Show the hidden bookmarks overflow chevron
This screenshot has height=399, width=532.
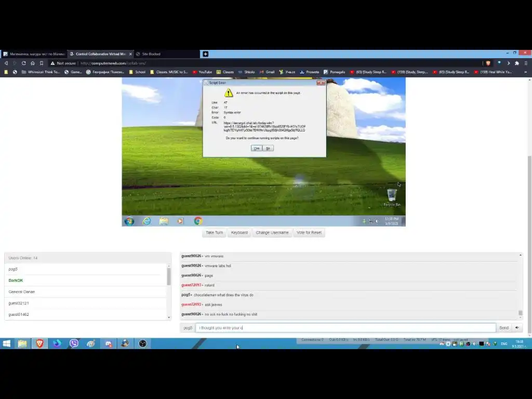(526, 72)
